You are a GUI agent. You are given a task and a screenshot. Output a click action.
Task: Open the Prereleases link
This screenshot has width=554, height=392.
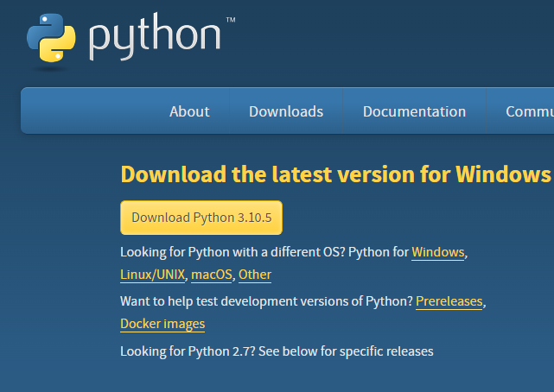[449, 301]
